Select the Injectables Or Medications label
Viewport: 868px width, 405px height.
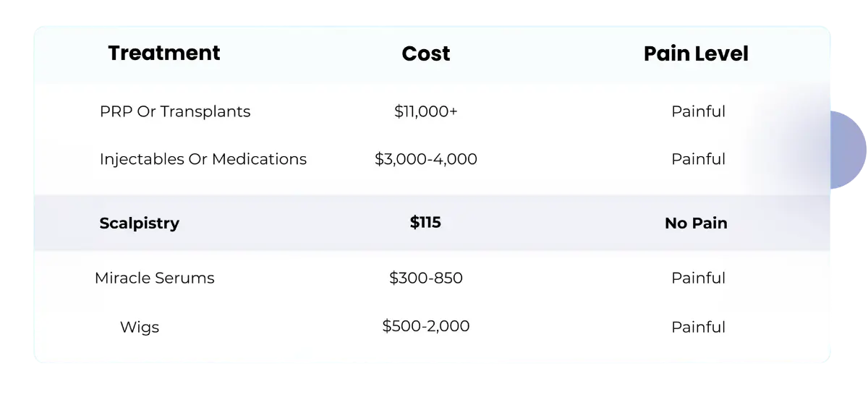[x=203, y=158]
